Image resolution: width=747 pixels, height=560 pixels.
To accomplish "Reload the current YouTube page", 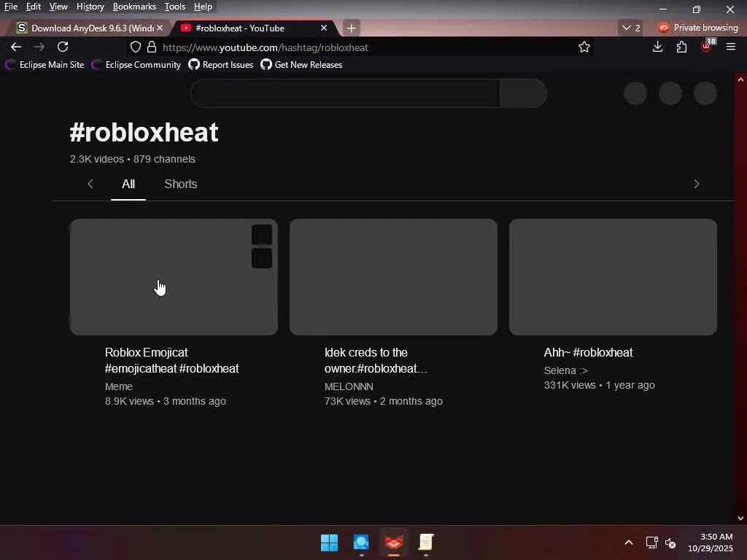I will click(63, 47).
